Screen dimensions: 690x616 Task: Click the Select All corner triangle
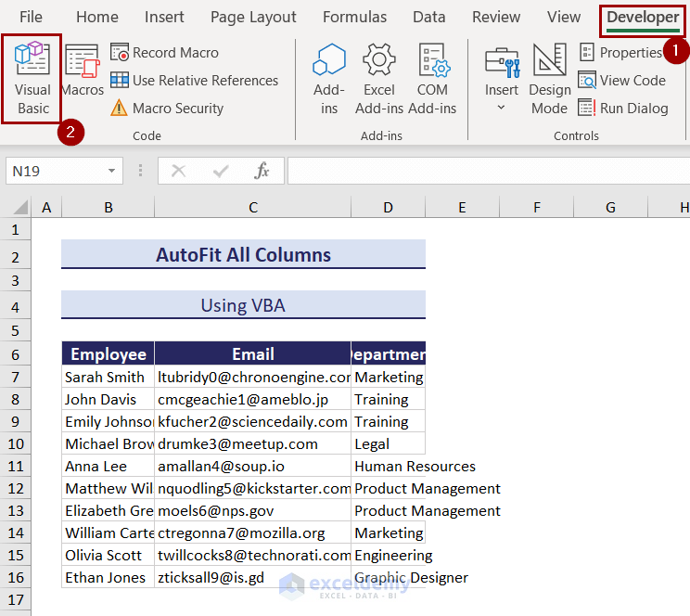19,207
